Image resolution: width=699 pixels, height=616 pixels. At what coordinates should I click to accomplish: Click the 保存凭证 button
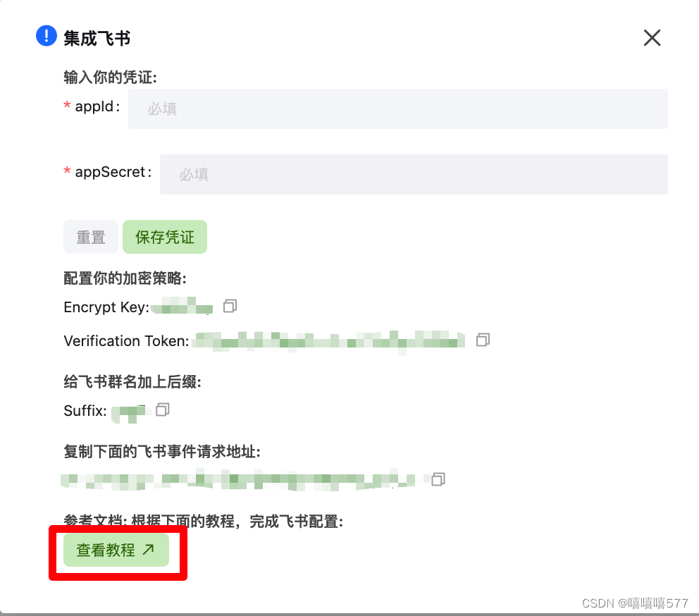tap(165, 237)
